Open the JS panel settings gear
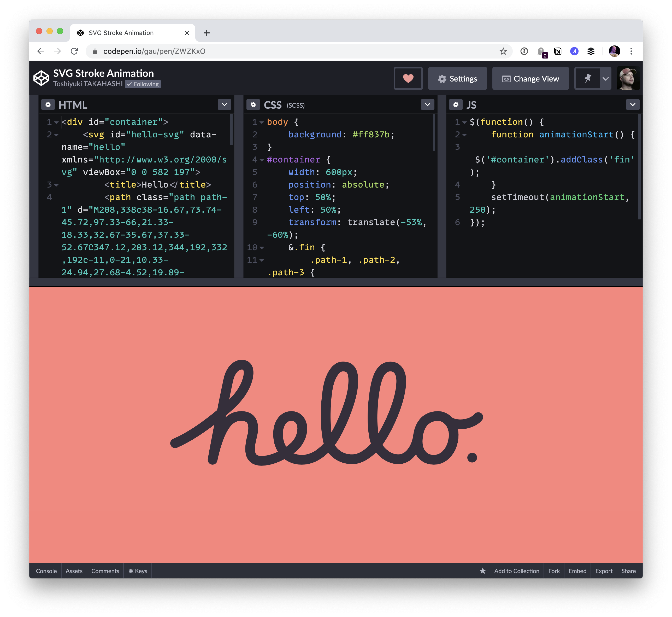The height and width of the screenshot is (617, 672). [x=456, y=104]
